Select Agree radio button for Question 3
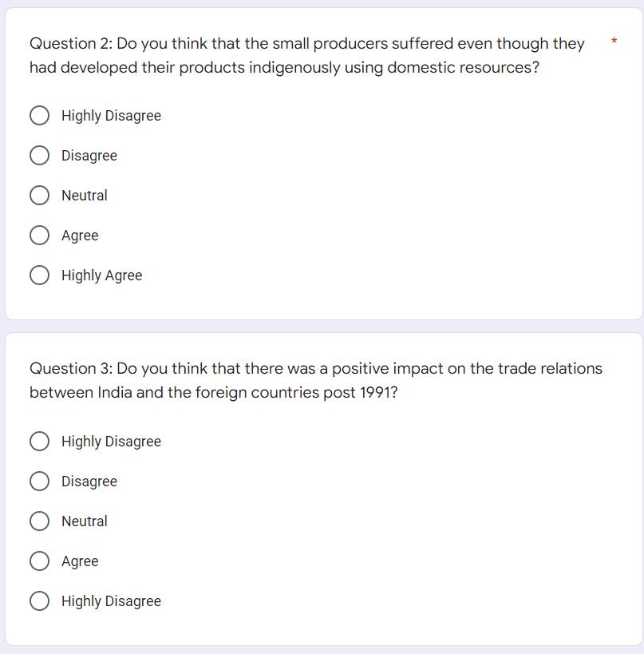 coord(40,561)
